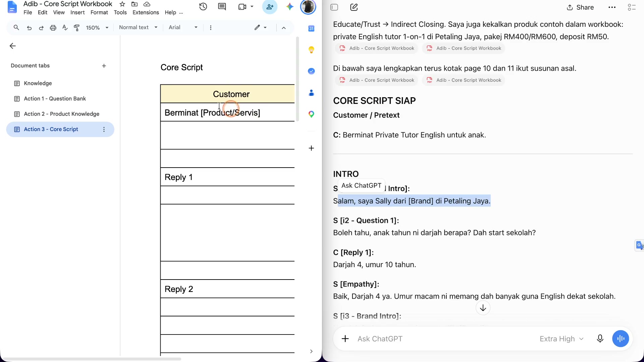Viewport: 644px width, 362px height.
Task: Check the cloud document status icon
Action: coord(147,4)
